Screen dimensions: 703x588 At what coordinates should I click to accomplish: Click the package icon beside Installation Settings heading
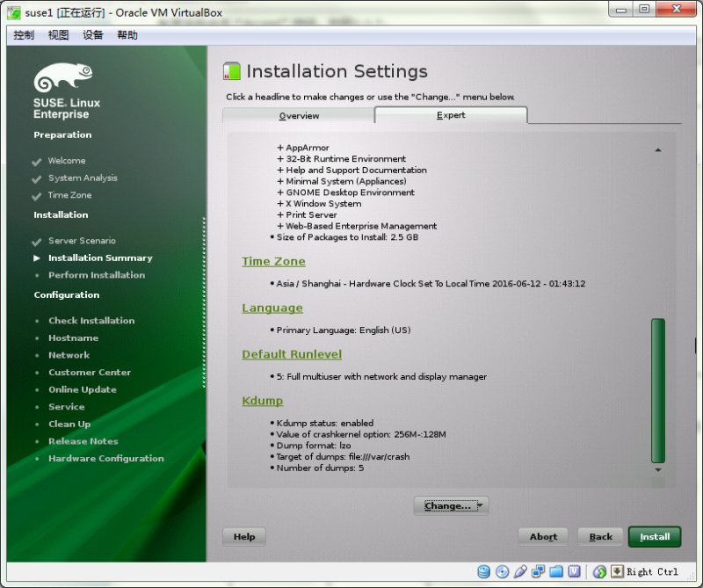[x=230, y=70]
